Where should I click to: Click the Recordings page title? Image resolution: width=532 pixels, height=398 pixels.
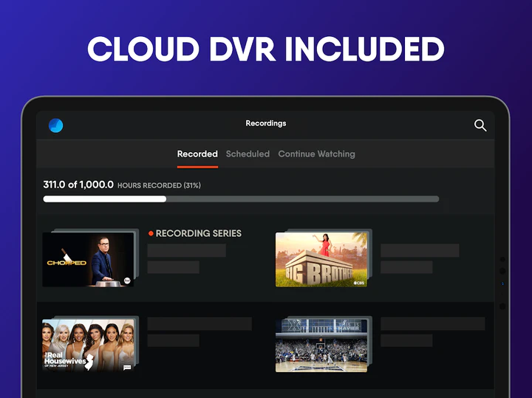pyautogui.click(x=265, y=123)
